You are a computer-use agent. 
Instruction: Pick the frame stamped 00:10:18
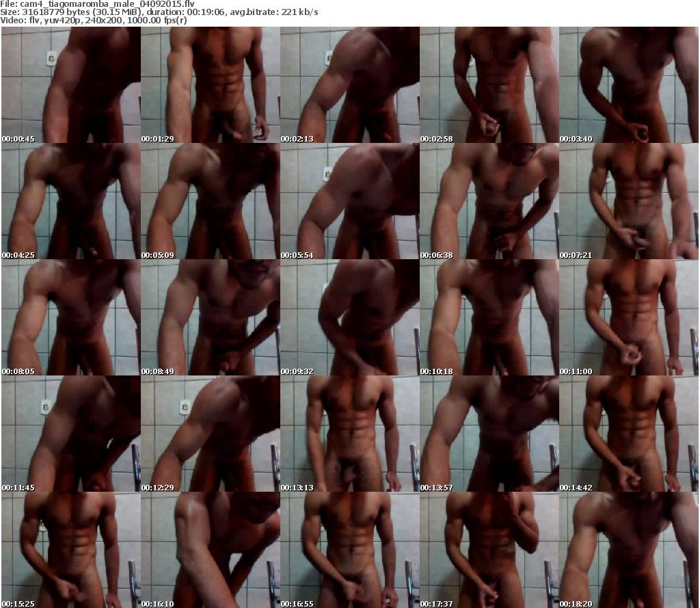point(489,317)
